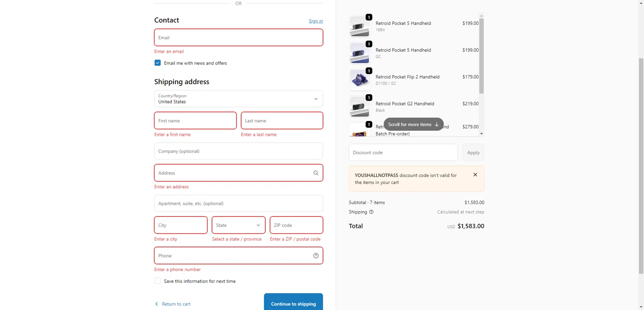
Task: Click Retroid Pocket 5 GC thumbnail
Action: point(359,53)
